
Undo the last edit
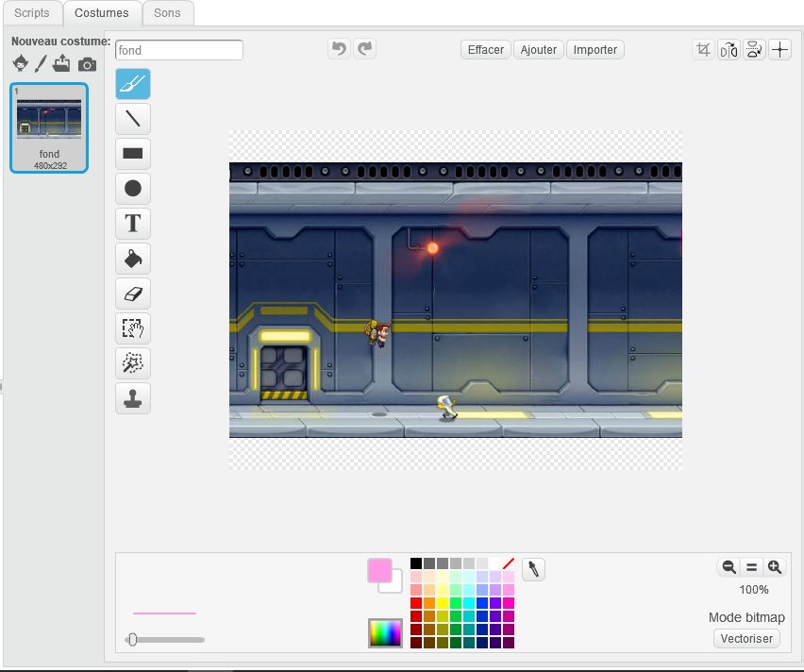point(339,49)
